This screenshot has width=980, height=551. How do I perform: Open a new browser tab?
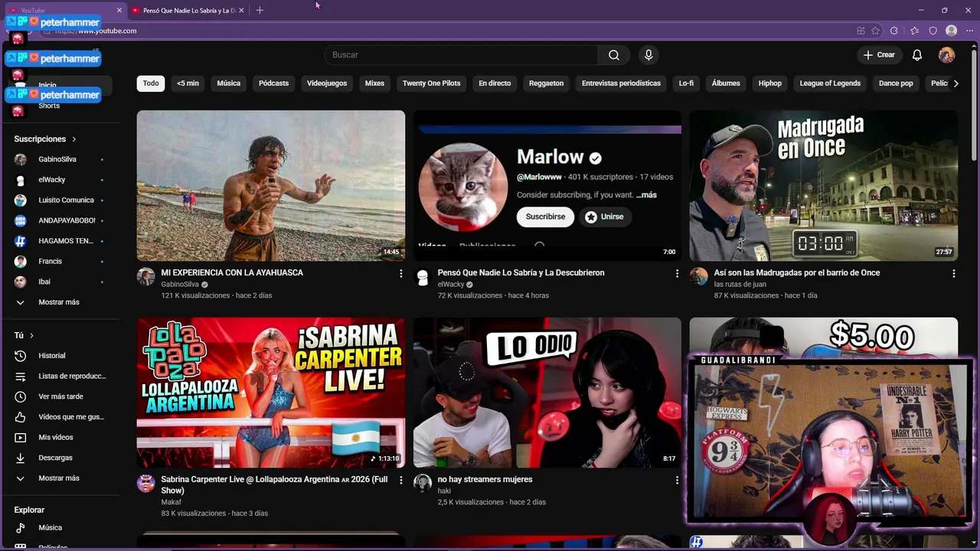[x=260, y=10]
